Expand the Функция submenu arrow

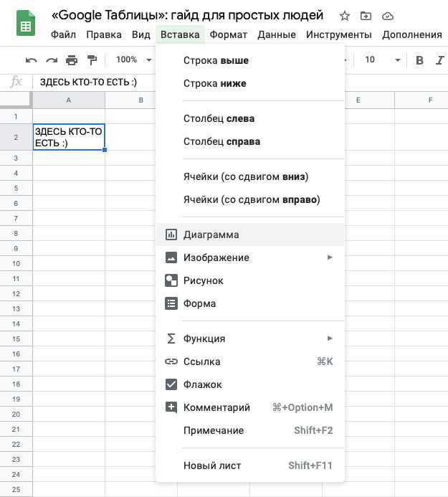330,339
